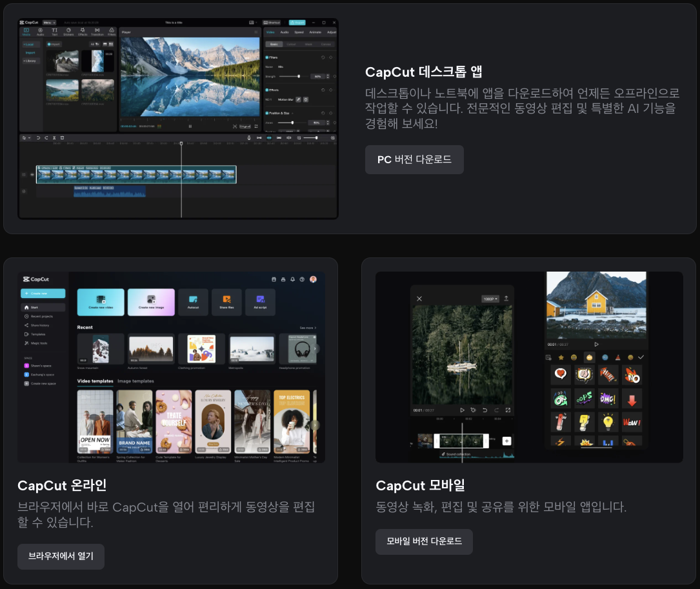Open the Effects tab in desktop editor toolbar

(83, 32)
